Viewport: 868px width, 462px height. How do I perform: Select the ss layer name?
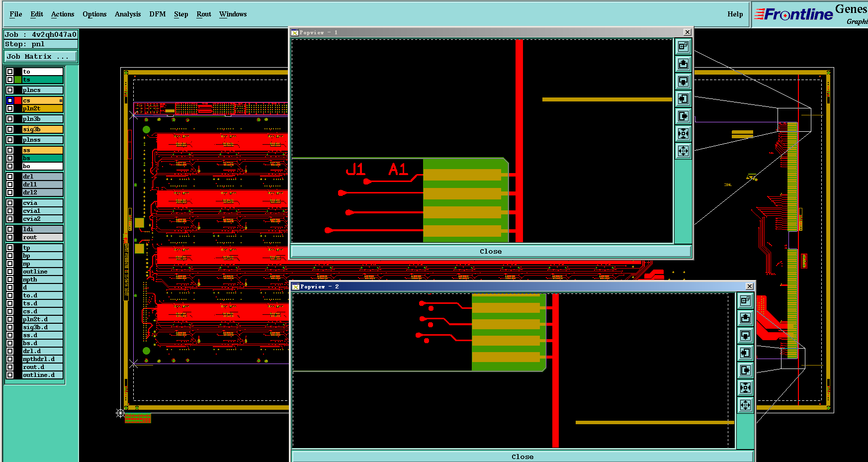[x=43, y=150]
